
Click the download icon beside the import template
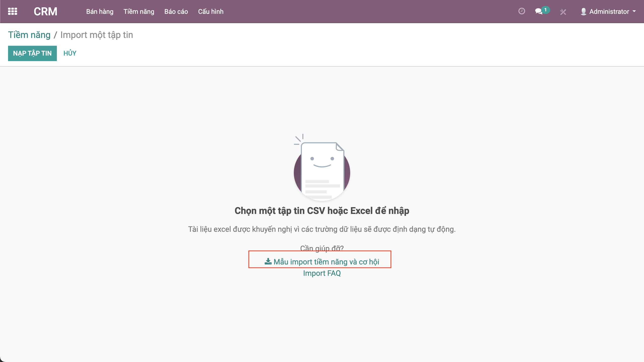[x=268, y=261]
